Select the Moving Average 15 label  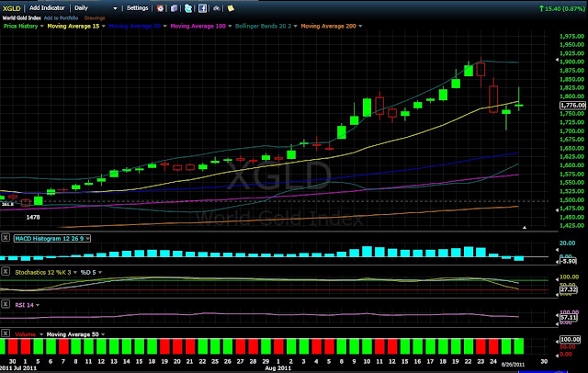click(73, 26)
